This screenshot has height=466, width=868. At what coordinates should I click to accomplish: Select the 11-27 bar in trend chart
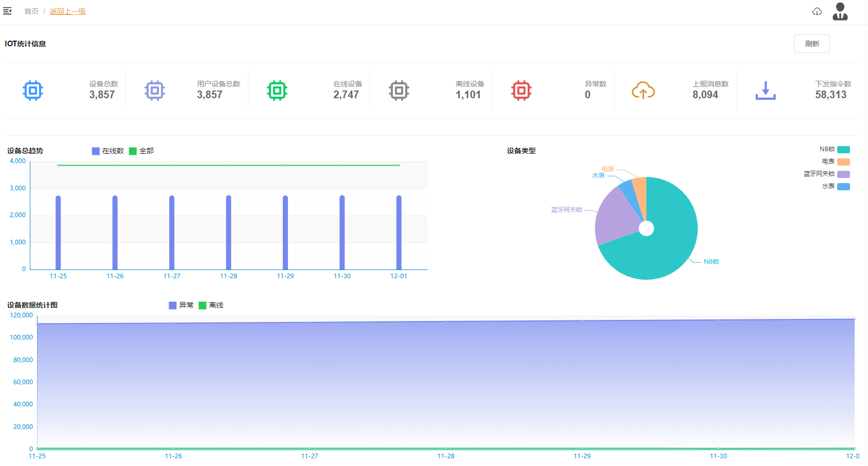click(172, 232)
